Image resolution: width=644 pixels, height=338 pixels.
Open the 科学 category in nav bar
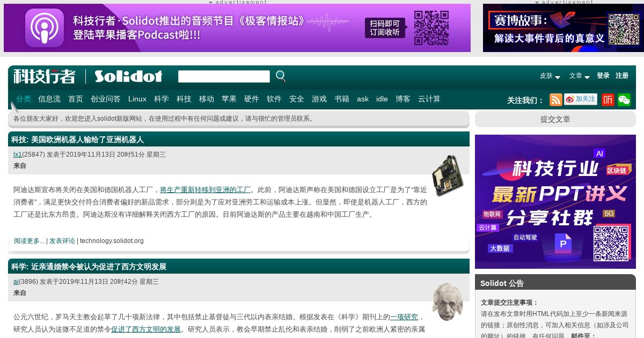pos(162,99)
